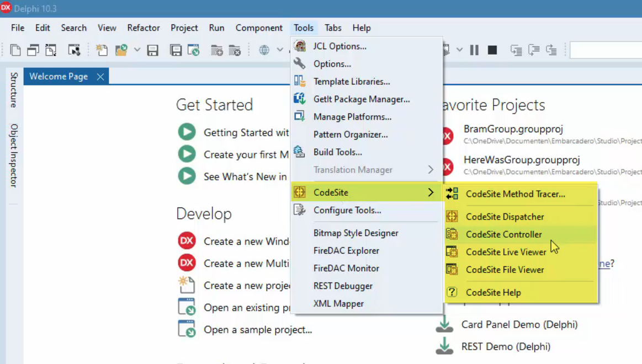Image resolution: width=642 pixels, height=364 pixels.
Task: Expand the Translation Manager submenu arrow
Action: click(431, 169)
